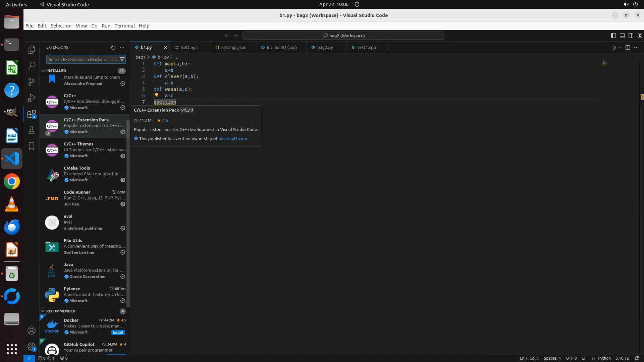Screen dimensions: 644x362
Task: Open the Testing flask icon
Action: [x=32, y=130]
